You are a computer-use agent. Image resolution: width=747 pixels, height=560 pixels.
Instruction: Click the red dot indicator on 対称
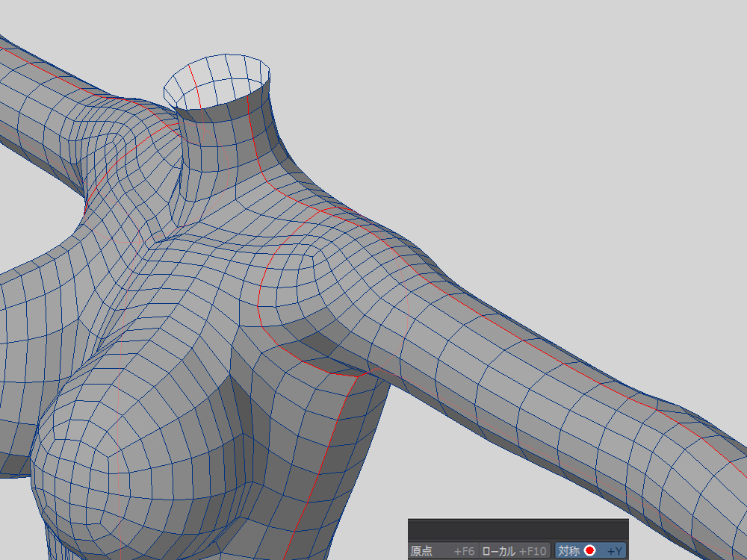click(590, 551)
